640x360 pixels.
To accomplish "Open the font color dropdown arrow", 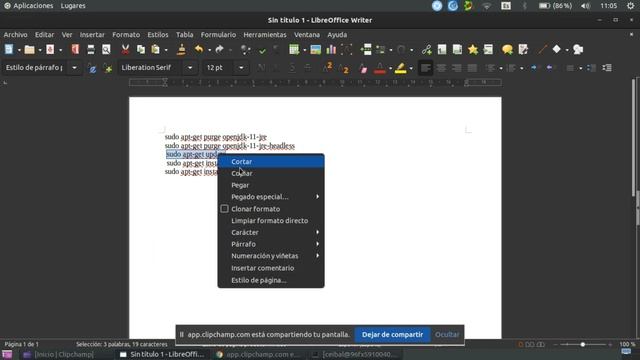I will point(390,69).
